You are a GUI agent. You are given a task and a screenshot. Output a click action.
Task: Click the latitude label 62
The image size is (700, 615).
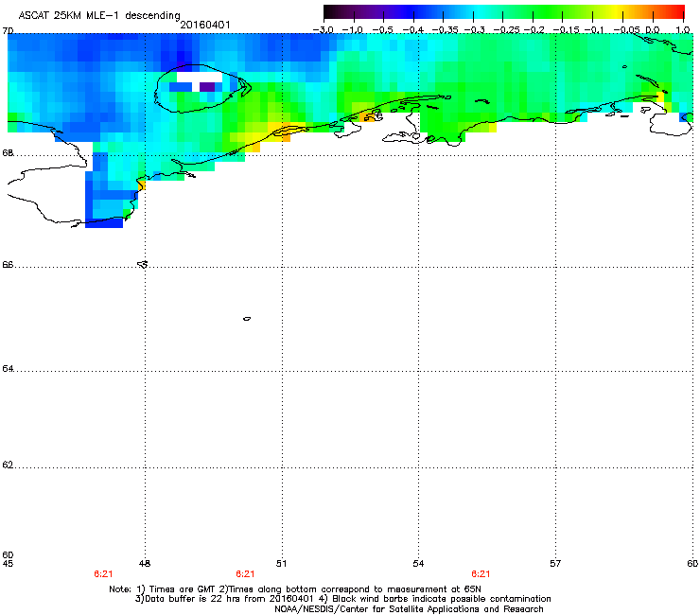pos(8,466)
